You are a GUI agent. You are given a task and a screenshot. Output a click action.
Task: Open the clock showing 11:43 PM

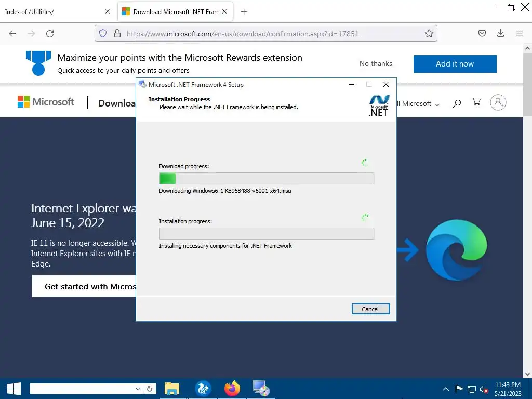(x=508, y=389)
